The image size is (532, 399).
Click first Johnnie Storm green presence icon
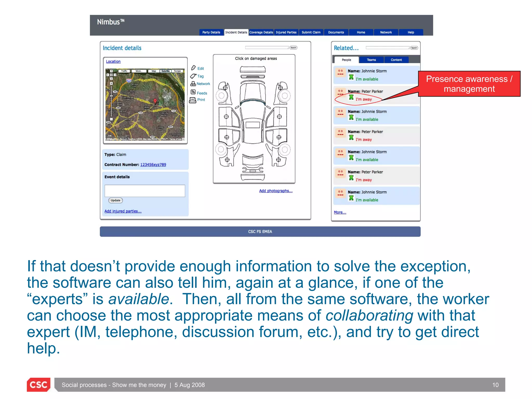click(x=351, y=77)
